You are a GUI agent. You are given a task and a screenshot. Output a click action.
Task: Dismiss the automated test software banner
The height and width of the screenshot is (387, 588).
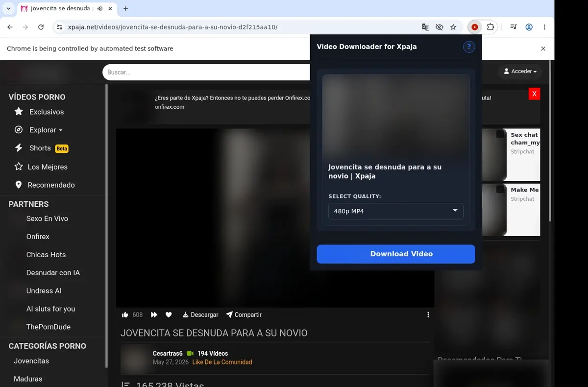pos(543,48)
